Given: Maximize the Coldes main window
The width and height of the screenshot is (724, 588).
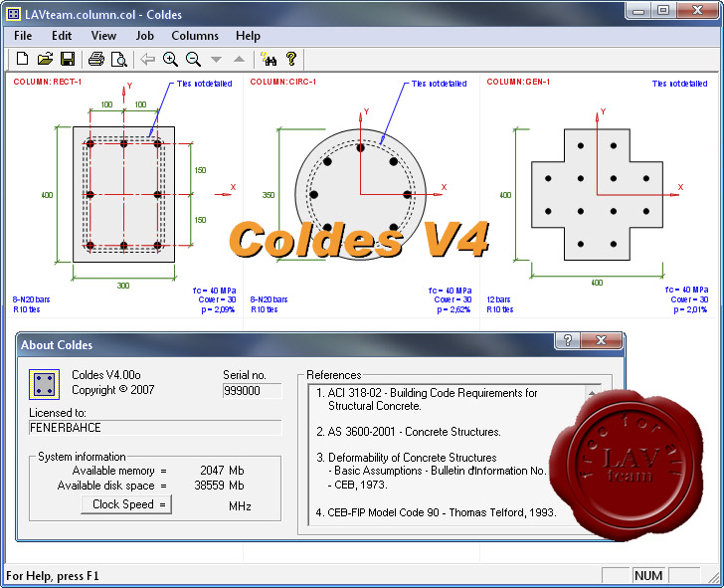Looking at the screenshot, I should tap(663, 11).
